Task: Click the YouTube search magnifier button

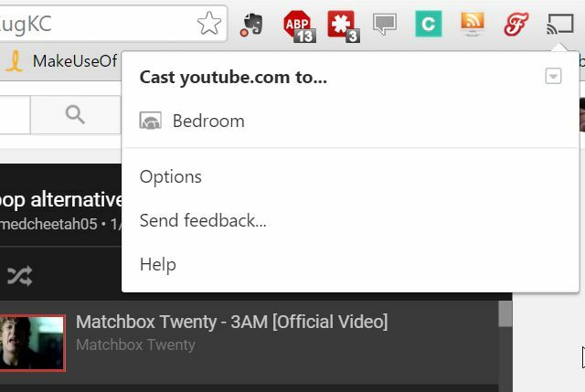Action: 75,114
